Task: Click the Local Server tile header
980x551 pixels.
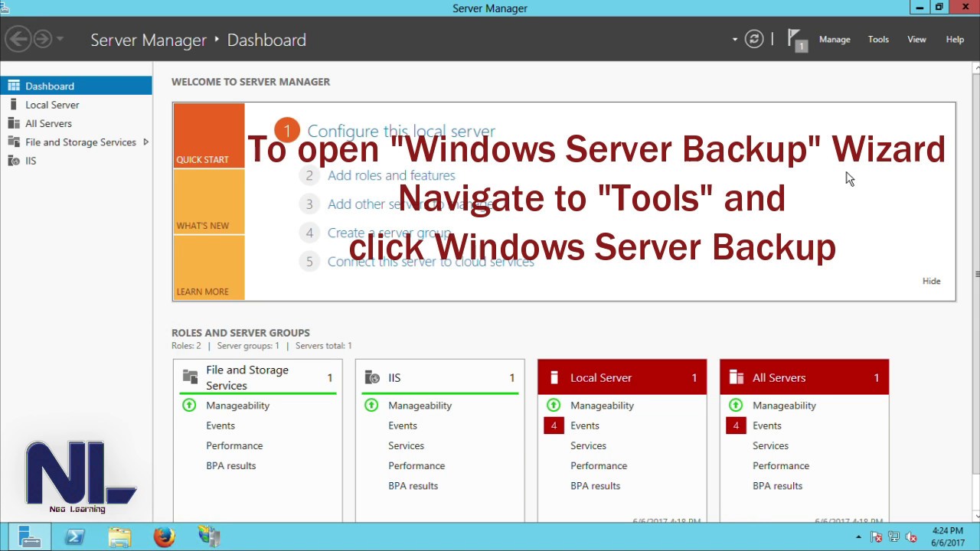Action: tap(622, 377)
